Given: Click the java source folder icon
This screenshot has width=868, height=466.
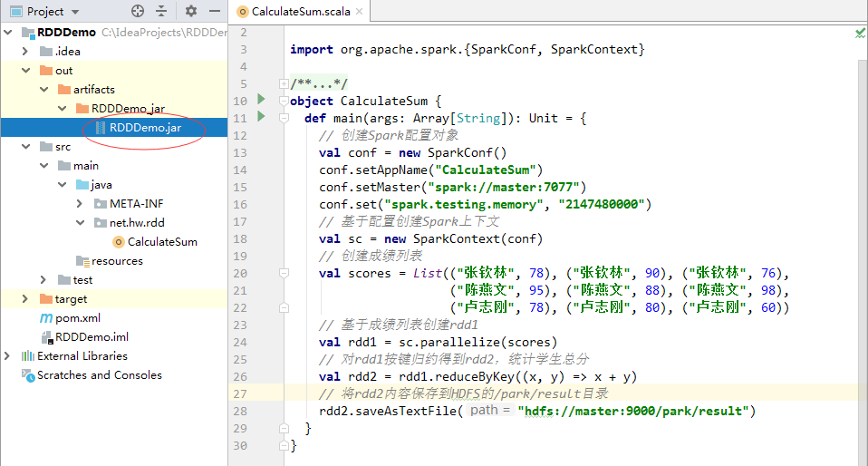Looking at the screenshot, I should pos(82,185).
